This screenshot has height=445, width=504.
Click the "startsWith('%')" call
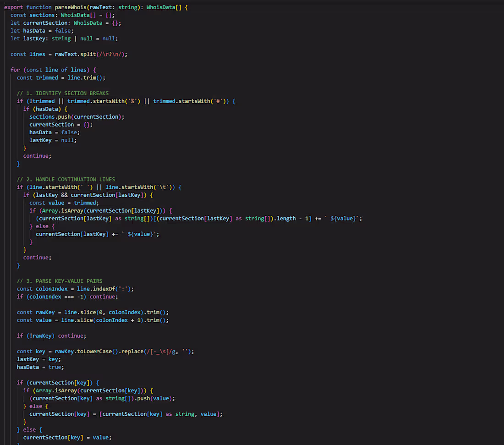[x=116, y=101]
